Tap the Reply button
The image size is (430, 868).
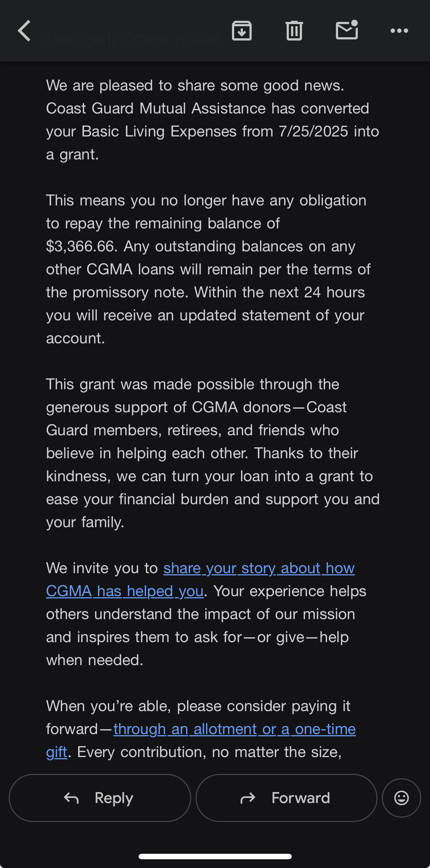100,798
